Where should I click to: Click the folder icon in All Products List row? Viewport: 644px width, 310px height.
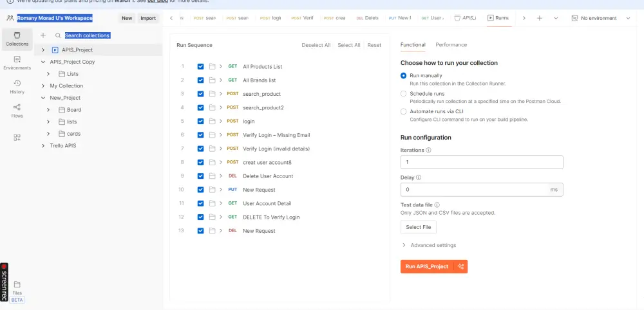212,66
